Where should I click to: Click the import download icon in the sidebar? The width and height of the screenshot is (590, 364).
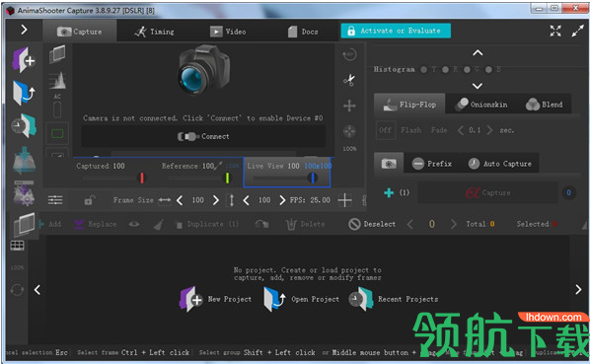pyautogui.click(x=24, y=160)
